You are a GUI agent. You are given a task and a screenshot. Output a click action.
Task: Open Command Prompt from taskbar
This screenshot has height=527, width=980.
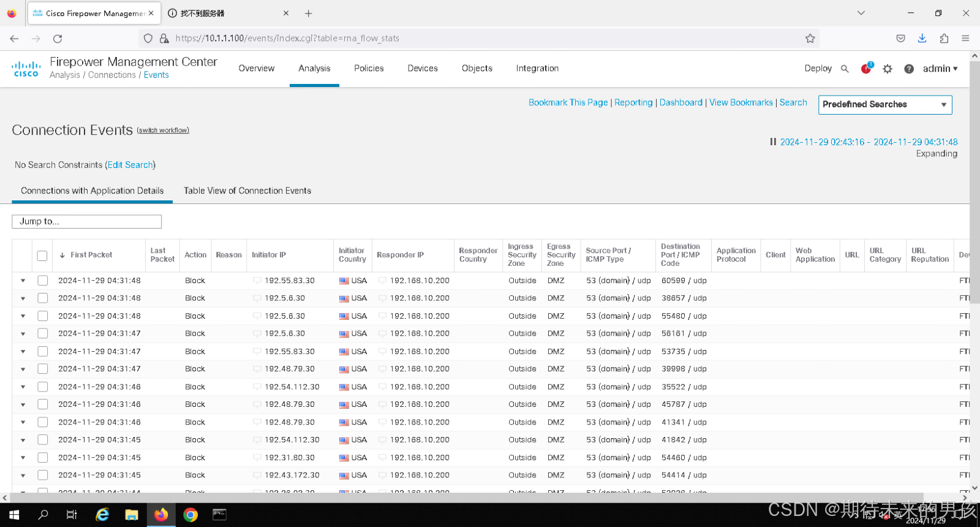tap(220, 515)
